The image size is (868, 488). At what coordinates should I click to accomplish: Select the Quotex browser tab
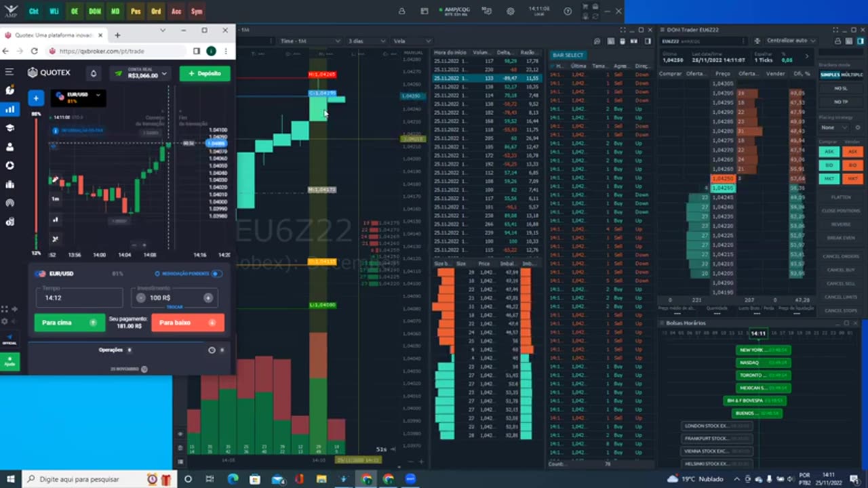point(54,35)
